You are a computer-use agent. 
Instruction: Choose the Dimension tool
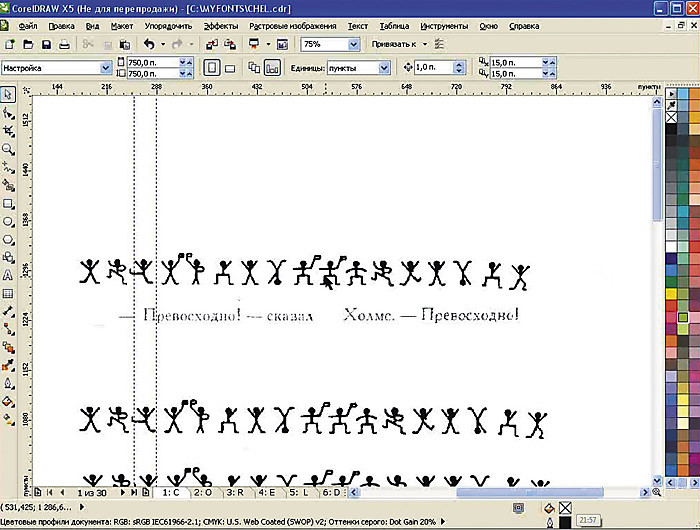pyautogui.click(x=8, y=311)
